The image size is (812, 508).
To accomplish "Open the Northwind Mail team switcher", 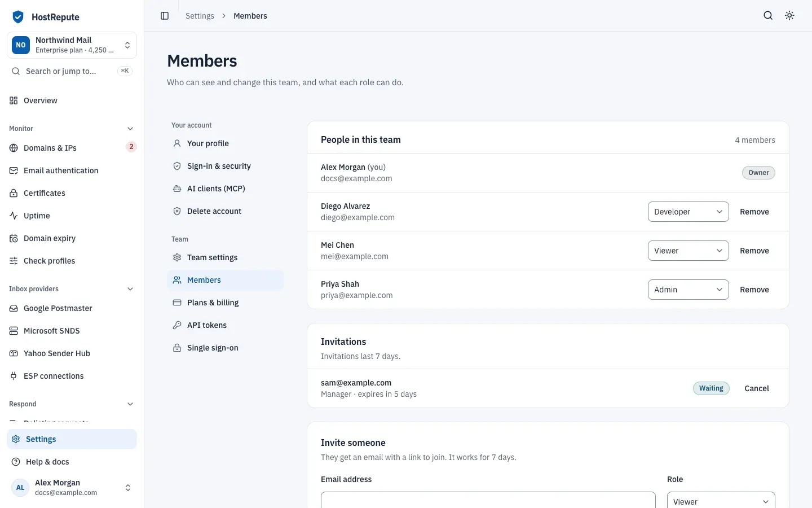I will click(x=72, y=45).
